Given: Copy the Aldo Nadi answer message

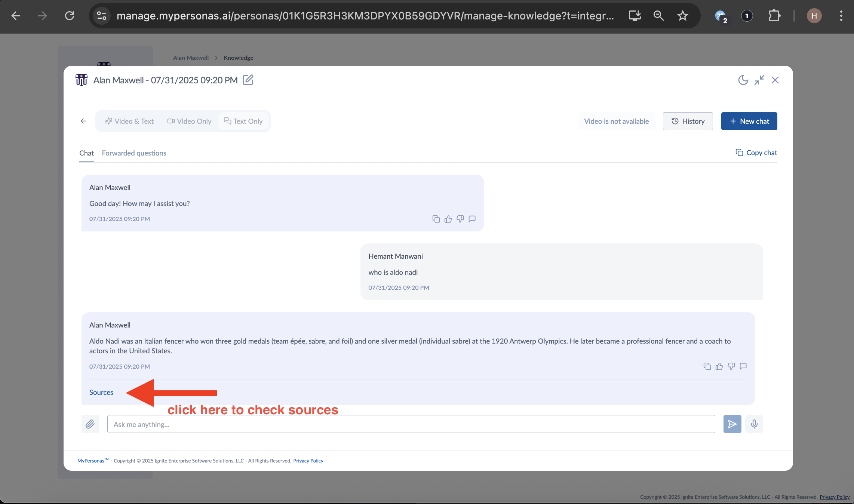Looking at the screenshot, I should [x=707, y=366].
